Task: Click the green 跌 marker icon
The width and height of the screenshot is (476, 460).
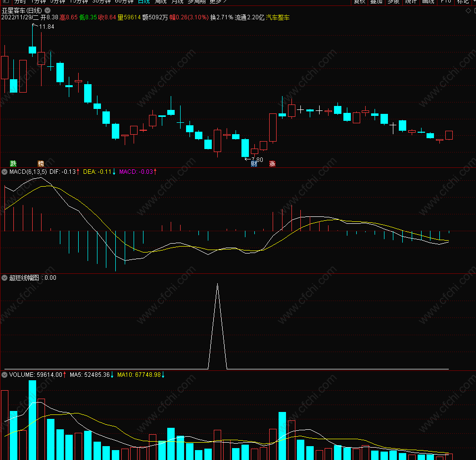Action: click(x=13, y=164)
